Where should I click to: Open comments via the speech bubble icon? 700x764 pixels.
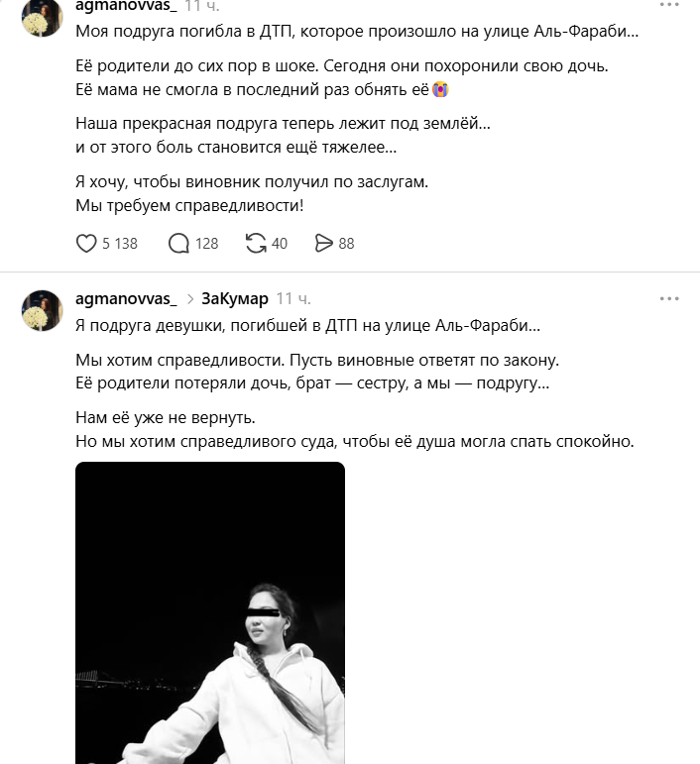coord(179,243)
